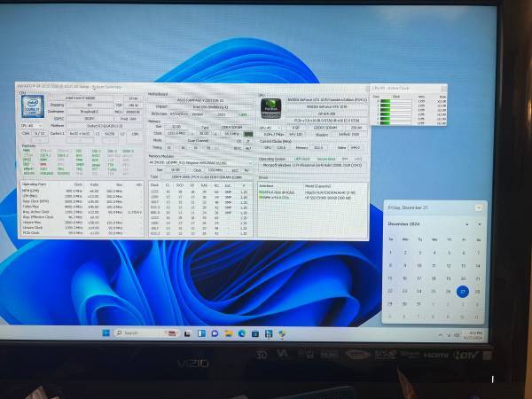Screen dimensions: 532x399
Task: Launch the Chat icon in taskbar
Action: pos(215,333)
